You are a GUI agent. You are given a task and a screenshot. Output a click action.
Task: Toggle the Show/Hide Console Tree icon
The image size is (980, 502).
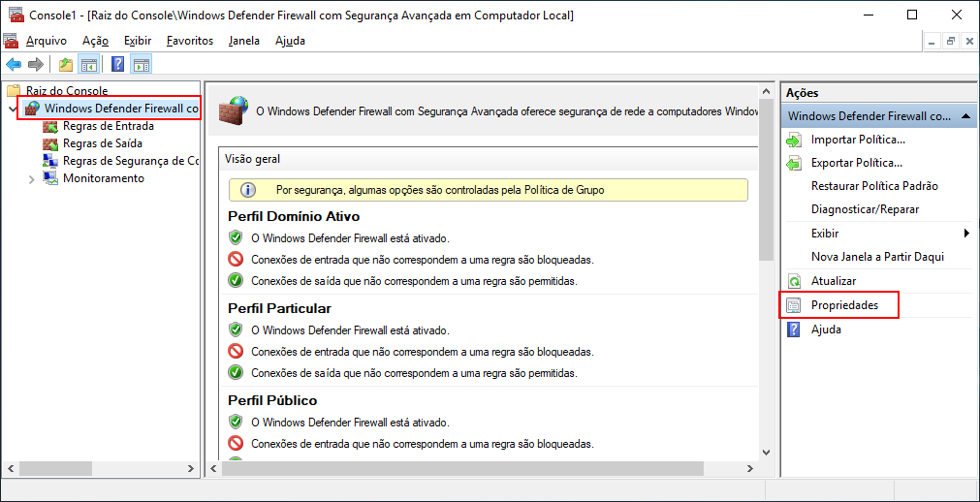pos(88,64)
